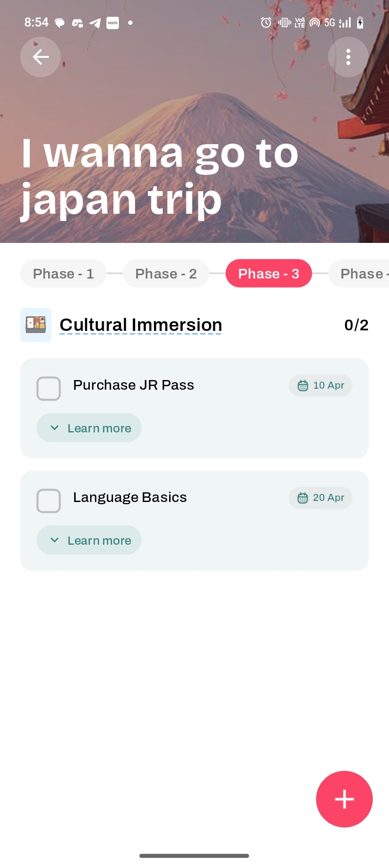Tap calendar icon on 20 Apr date
Image resolution: width=389 pixels, height=868 pixels.
click(x=303, y=498)
